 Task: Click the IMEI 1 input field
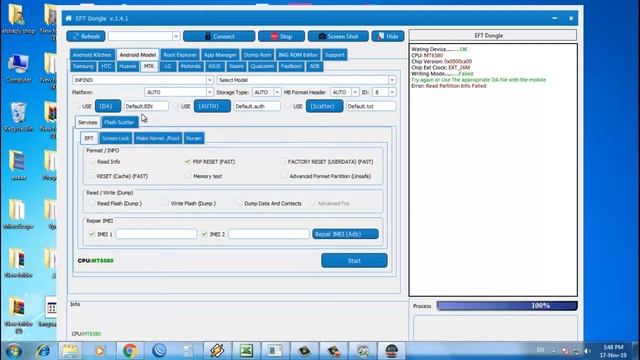pyautogui.click(x=156, y=234)
